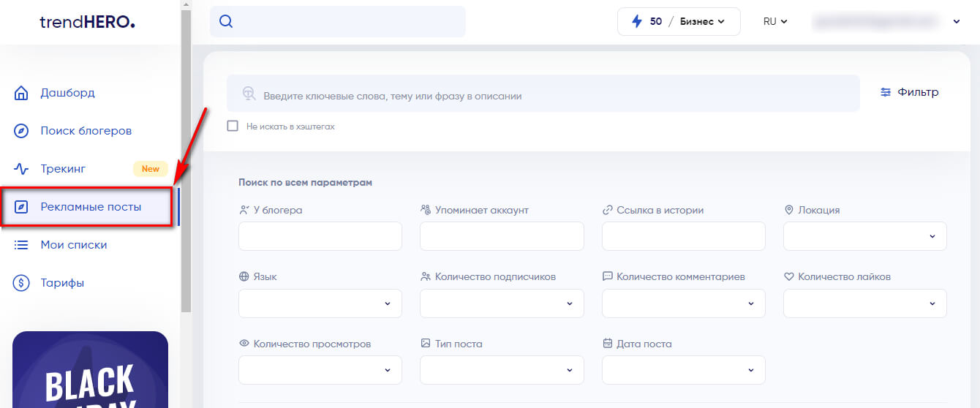Click the magnifier icon in top search bar
Screen dimensions: 980x408
pos(226,21)
